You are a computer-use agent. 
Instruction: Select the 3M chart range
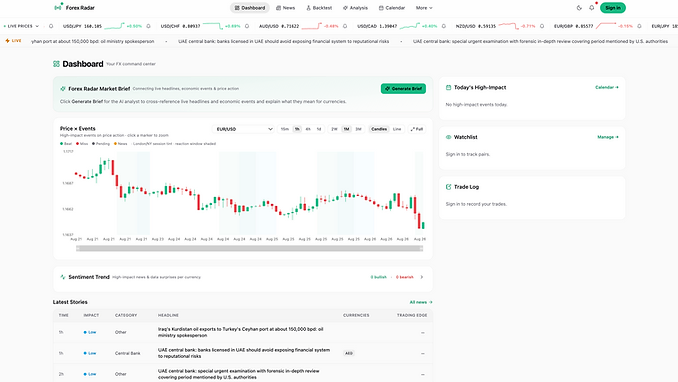[358, 129]
